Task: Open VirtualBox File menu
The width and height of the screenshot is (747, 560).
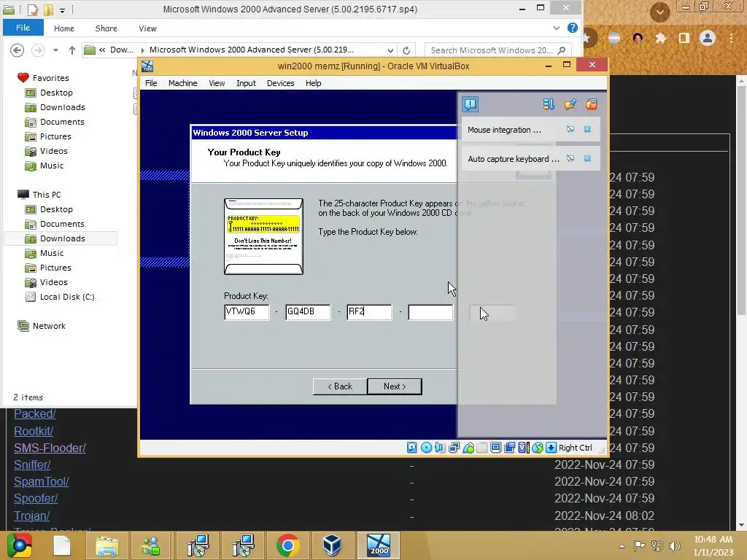Action: pyautogui.click(x=151, y=83)
